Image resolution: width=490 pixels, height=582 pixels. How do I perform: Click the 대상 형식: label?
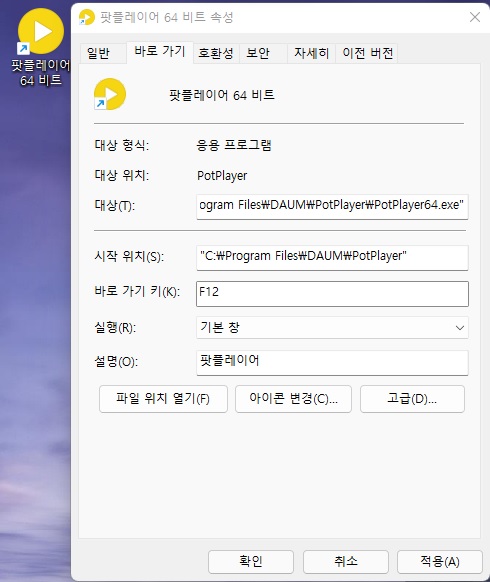(122, 145)
